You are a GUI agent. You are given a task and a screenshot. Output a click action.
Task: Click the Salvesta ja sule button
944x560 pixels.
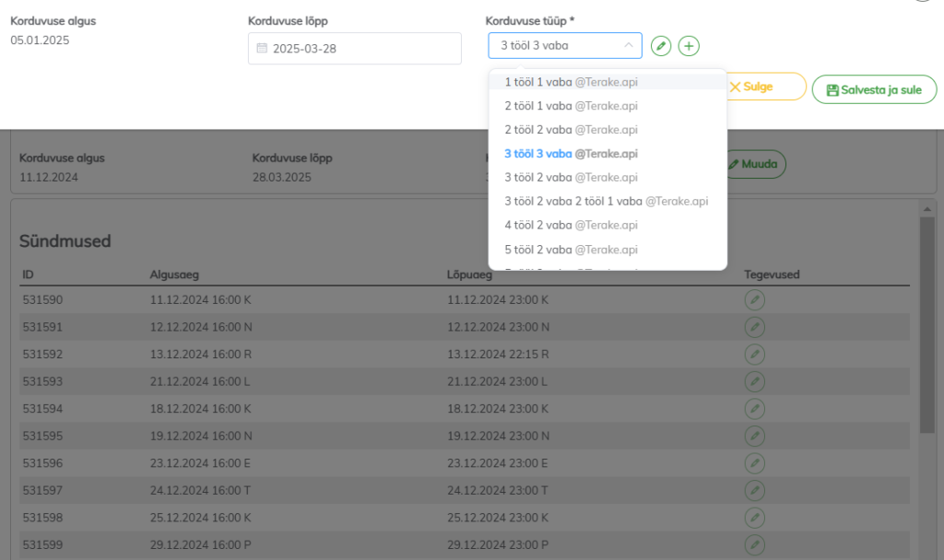click(874, 89)
